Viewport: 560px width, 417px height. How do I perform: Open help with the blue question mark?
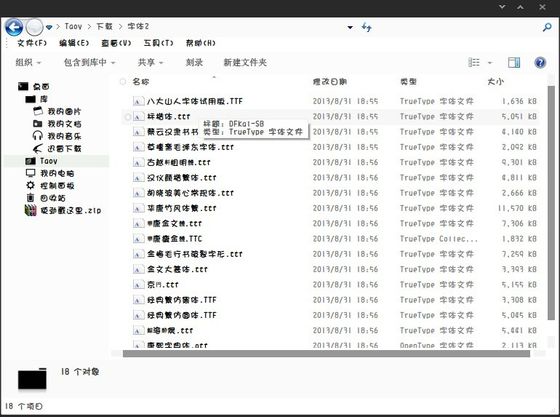[x=540, y=62]
